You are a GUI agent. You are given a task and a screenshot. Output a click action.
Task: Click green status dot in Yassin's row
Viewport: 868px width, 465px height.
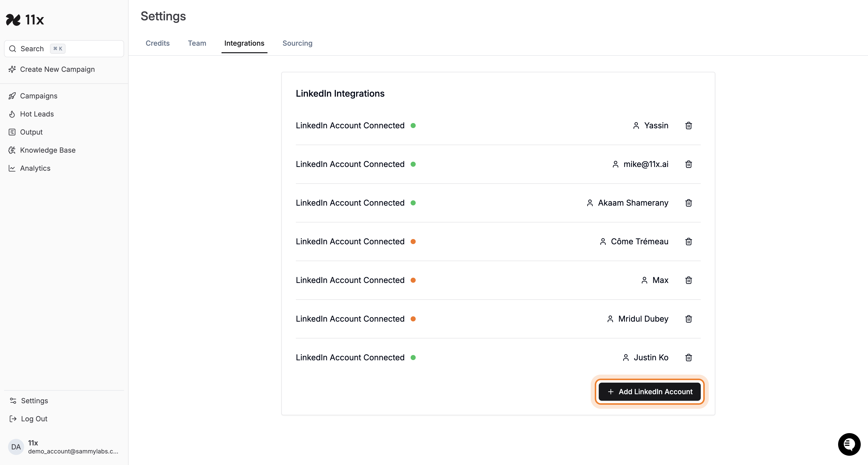click(x=413, y=126)
